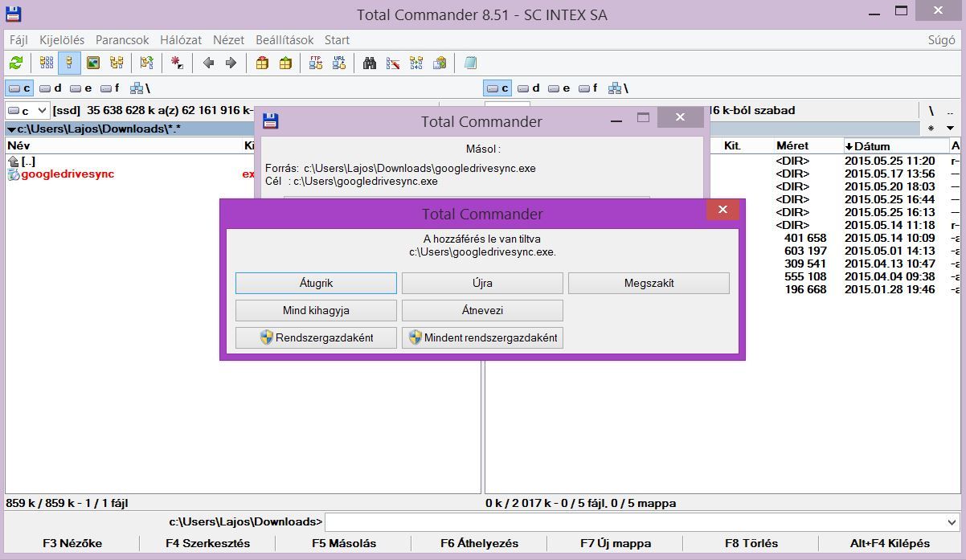Open the multi-rename tool icon
This screenshot has height=560, width=966.
[x=393, y=63]
